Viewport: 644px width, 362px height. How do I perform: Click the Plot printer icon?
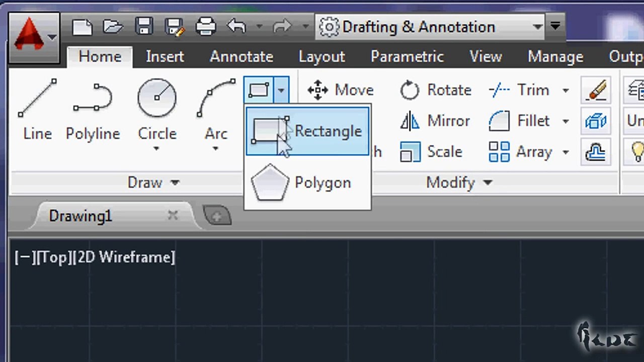tap(205, 26)
